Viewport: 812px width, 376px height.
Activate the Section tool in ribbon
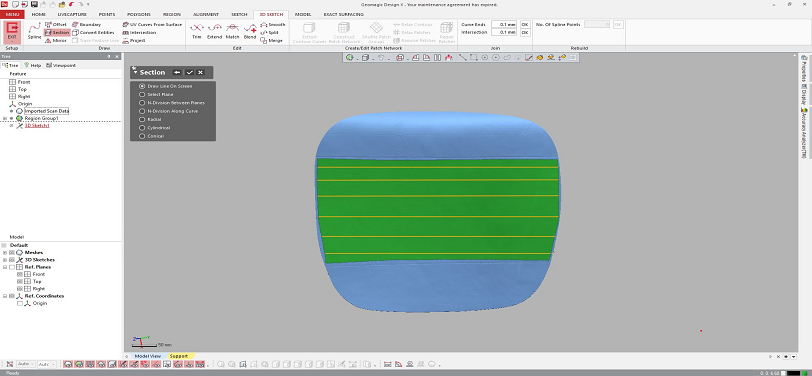57,32
